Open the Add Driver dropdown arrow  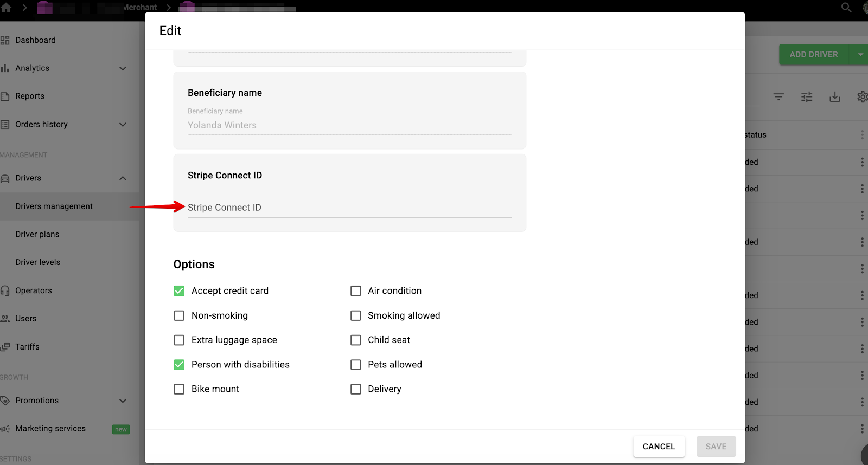(860, 55)
